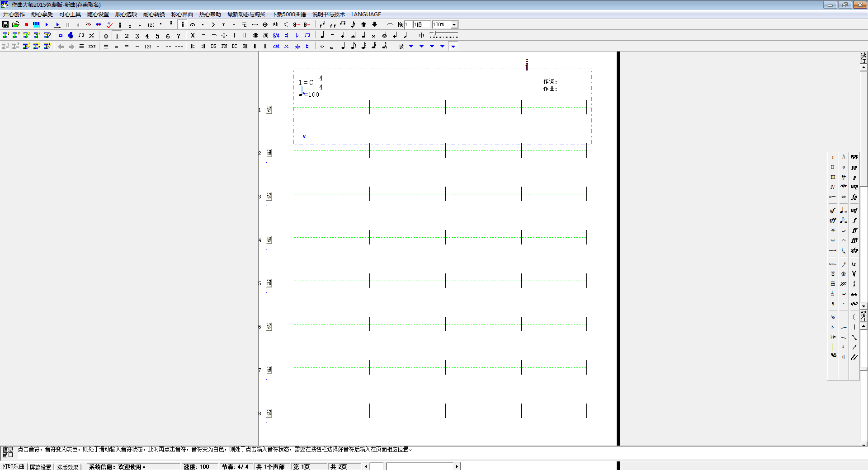Screen dimensions: 868x470
Task: Click the 打印乐曲 button
Action: [14, 466]
